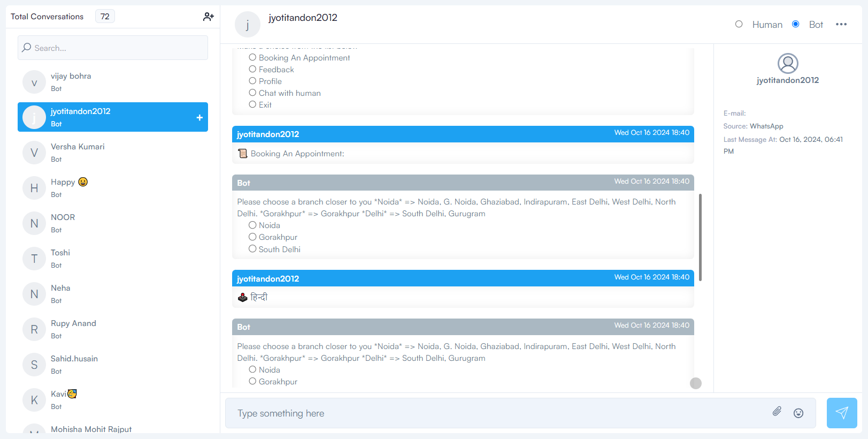The width and height of the screenshot is (868, 439).
Task: Click the send message button
Action: pos(842,413)
